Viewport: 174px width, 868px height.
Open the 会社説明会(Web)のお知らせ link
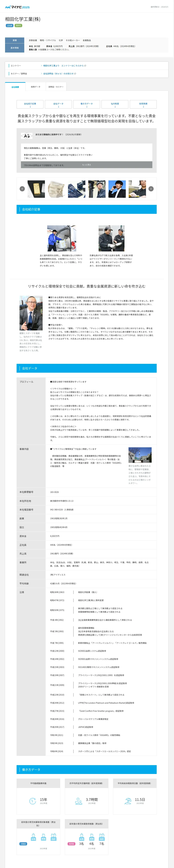(x=58, y=73)
